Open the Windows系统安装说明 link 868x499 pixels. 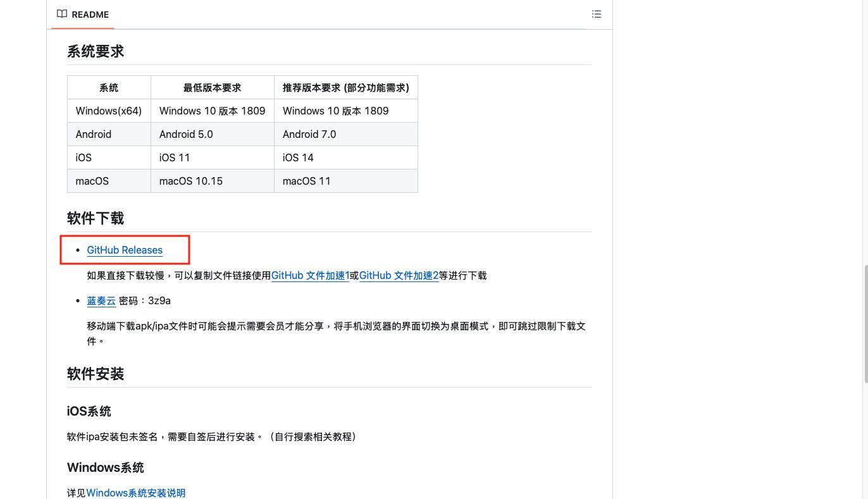coord(135,493)
